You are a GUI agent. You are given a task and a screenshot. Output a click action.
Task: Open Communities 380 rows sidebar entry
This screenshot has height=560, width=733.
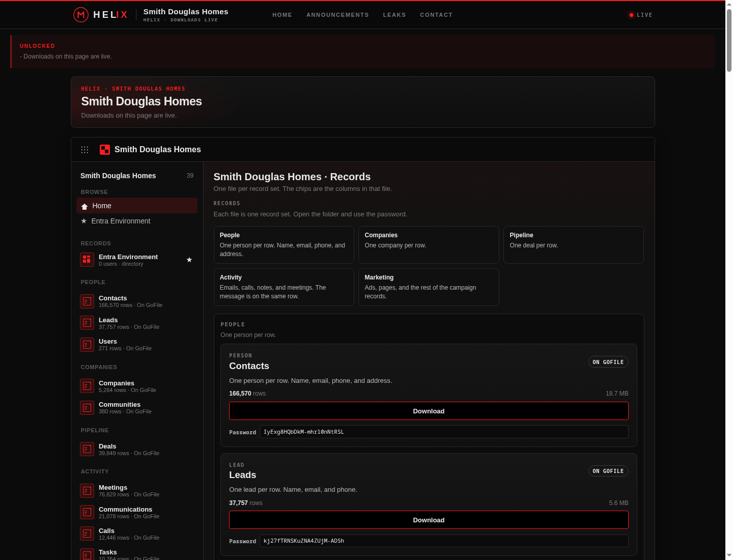click(137, 408)
